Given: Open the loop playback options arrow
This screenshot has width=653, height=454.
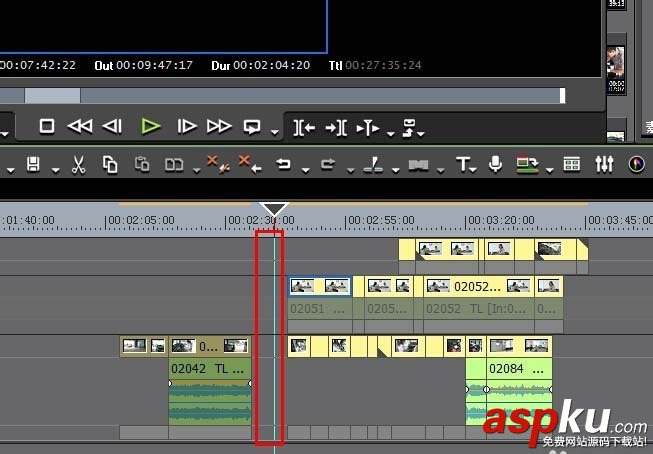Looking at the screenshot, I should pyautogui.click(x=274, y=132).
